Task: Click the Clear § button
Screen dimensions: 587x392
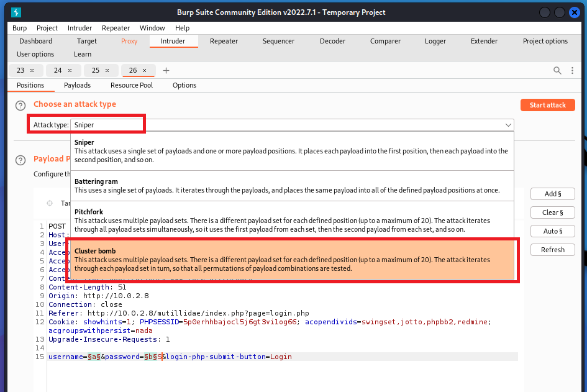Action: pos(553,212)
